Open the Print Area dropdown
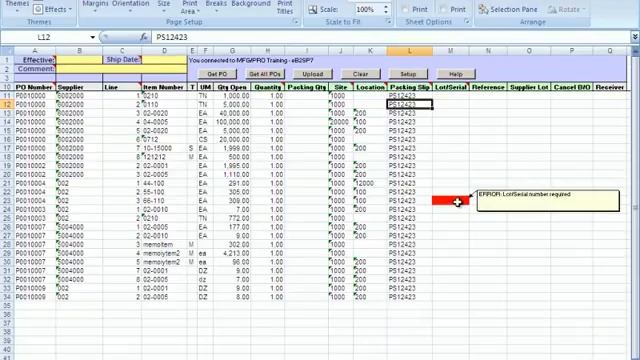The height and width of the screenshot is (360, 640). coord(190,7)
